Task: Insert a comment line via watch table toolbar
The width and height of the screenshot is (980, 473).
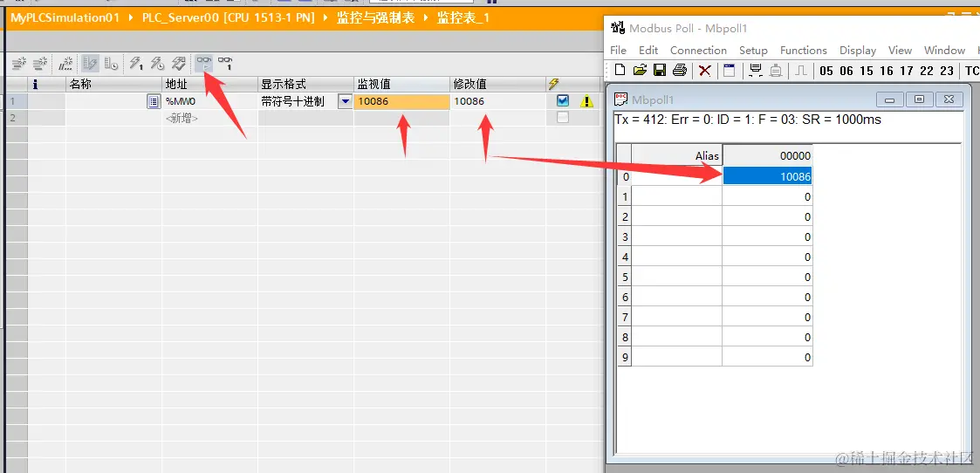Action: [x=65, y=63]
